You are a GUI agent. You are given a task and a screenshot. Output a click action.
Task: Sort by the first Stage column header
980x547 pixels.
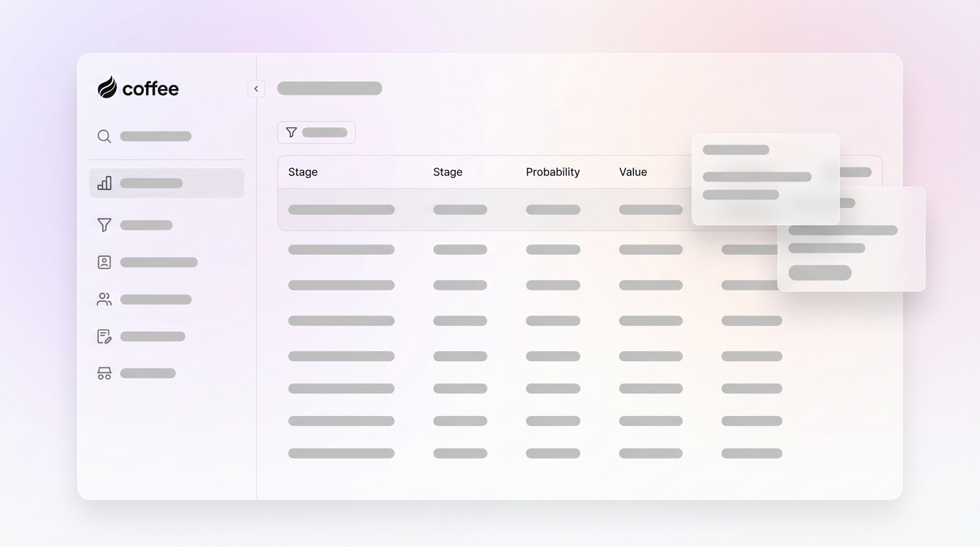[302, 172]
